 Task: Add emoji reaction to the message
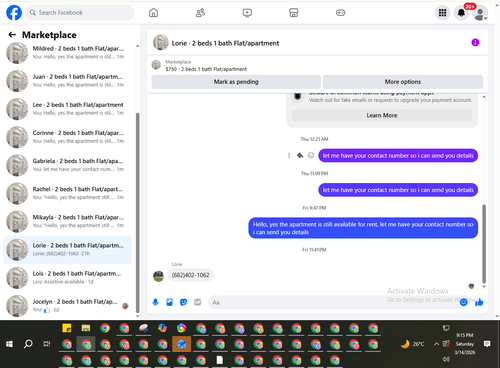click(311, 155)
